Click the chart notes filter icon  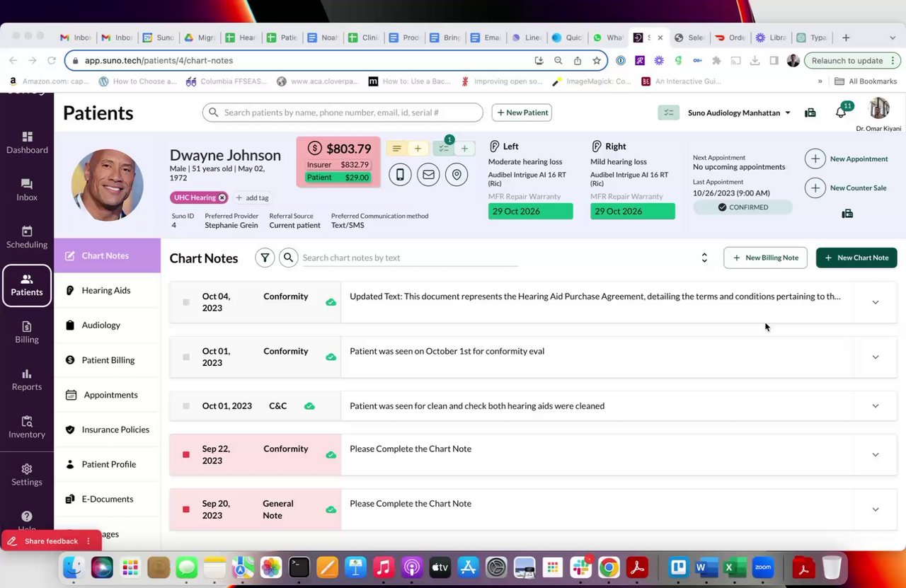click(x=265, y=258)
